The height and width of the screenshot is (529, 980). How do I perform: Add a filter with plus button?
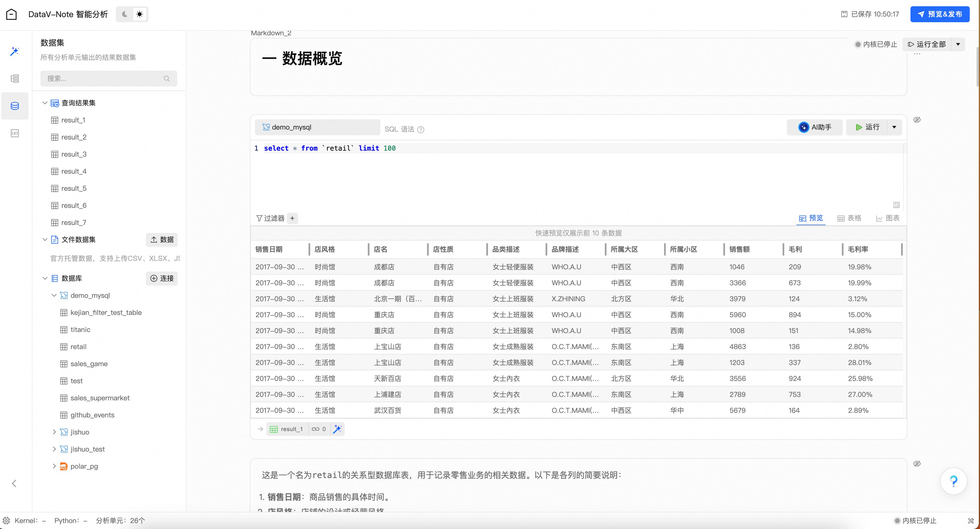(x=292, y=218)
